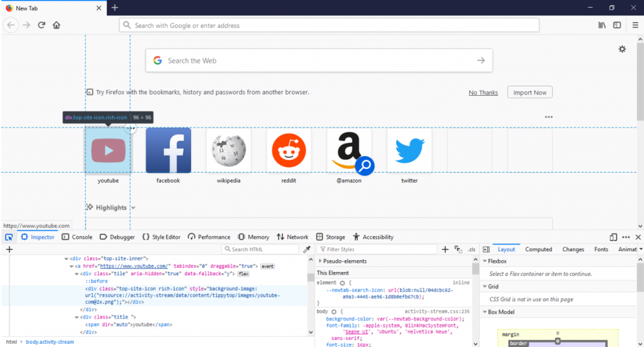The image size is (644, 347).
Task: Focus the Search the Web field
Action: coord(319,60)
